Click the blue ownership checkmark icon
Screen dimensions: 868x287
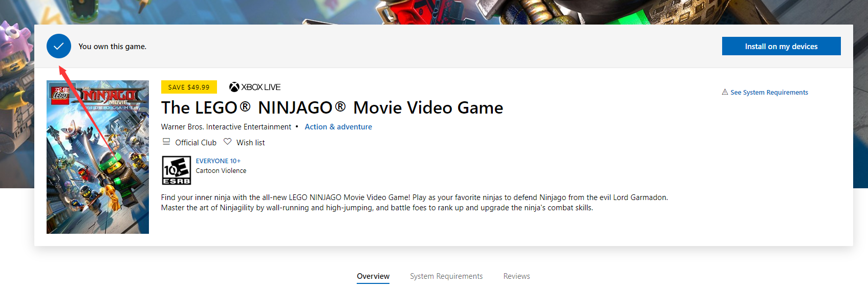click(59, 46)
